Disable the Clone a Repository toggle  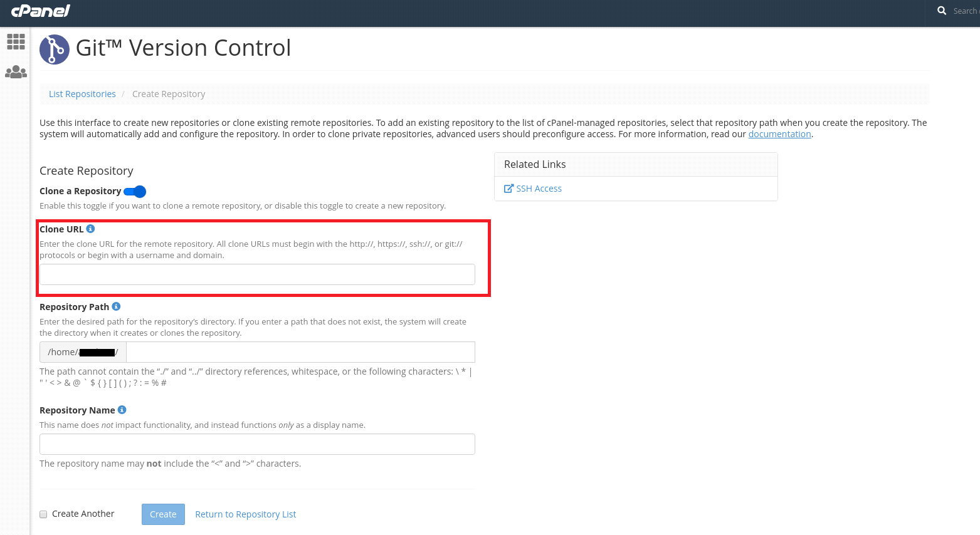[x=135, y=191]
